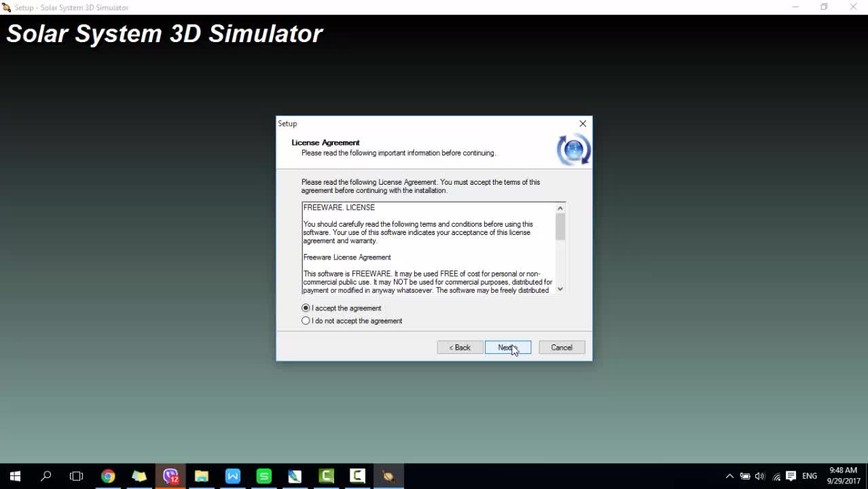Click license text scrollbar down arrow
The image size is (868, 489).
tap(560, 289)
